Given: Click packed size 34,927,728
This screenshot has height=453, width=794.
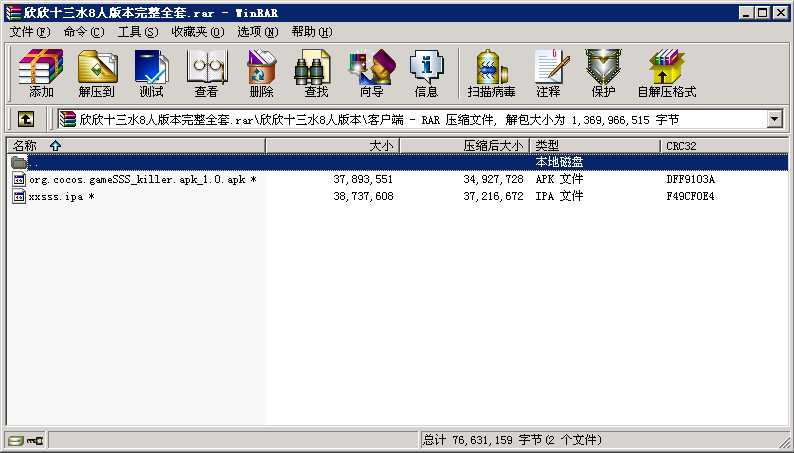Looking at the screenshot, I should pos(493,179).
